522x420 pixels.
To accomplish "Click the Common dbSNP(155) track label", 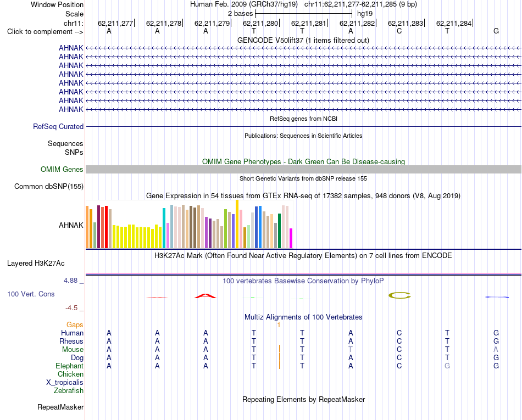I will pos(49,186).
